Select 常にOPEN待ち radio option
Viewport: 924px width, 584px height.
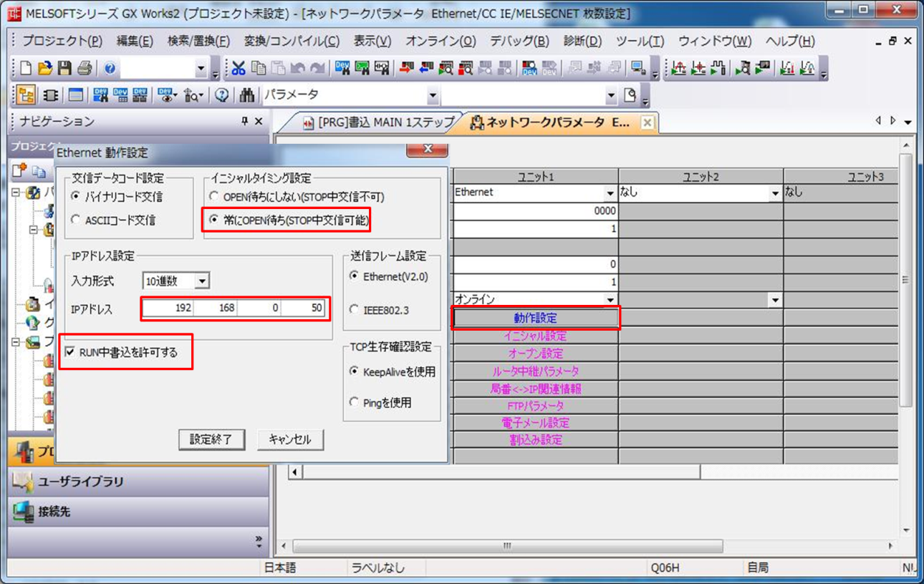[x=213, y=220]
